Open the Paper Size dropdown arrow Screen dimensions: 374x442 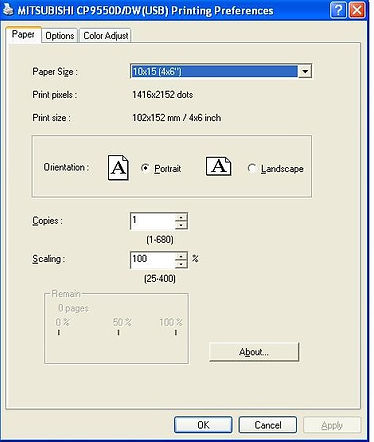(305, 71)
